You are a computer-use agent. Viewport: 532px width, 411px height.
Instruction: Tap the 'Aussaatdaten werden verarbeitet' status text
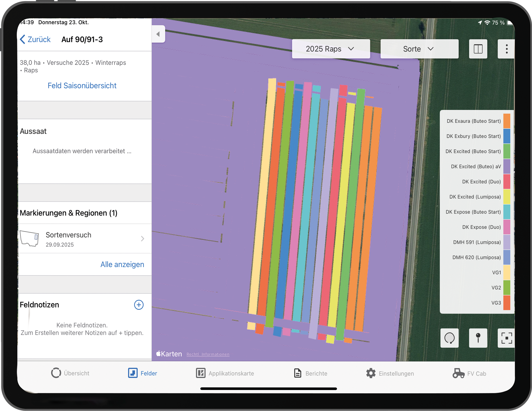click(82, 151)
